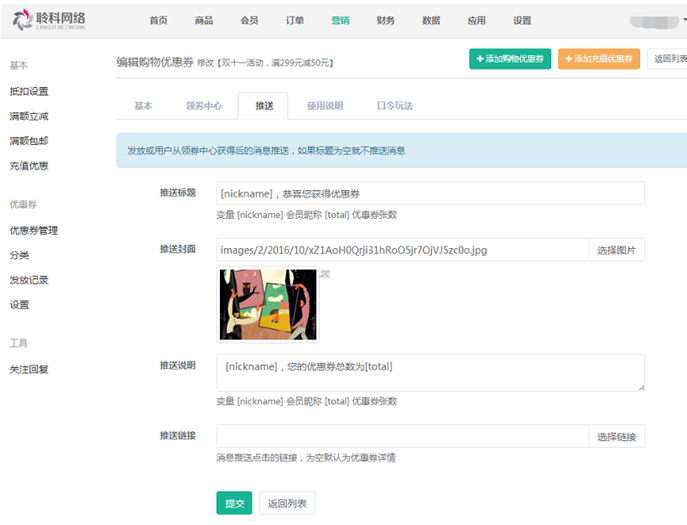
Task: Open 优惠券管理 in the sidebar
Action: 34,231
